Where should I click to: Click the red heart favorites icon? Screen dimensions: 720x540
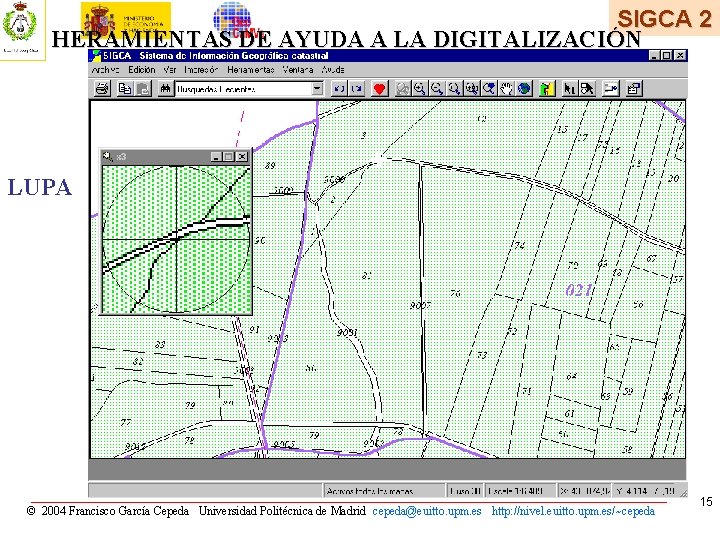point(379,88)
